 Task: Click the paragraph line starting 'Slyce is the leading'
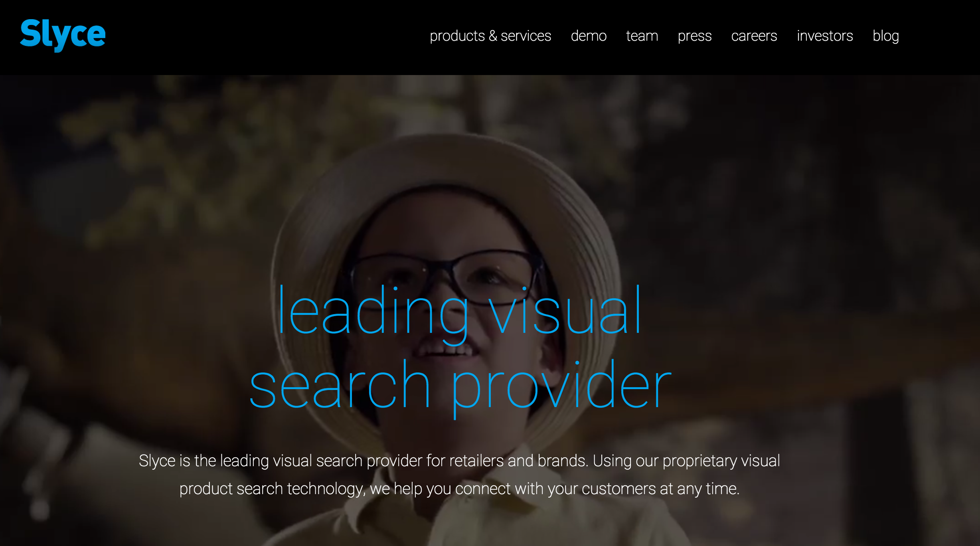point(459,461)
